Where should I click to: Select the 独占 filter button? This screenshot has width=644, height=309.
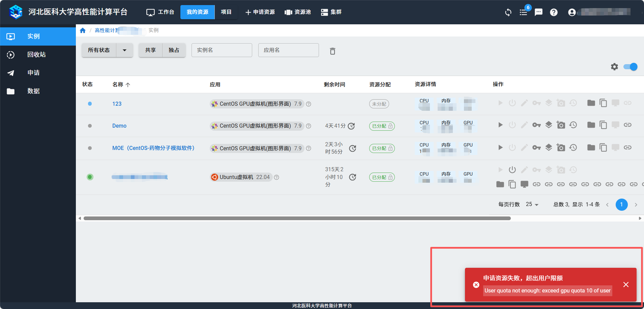click(x=174, y=50)
